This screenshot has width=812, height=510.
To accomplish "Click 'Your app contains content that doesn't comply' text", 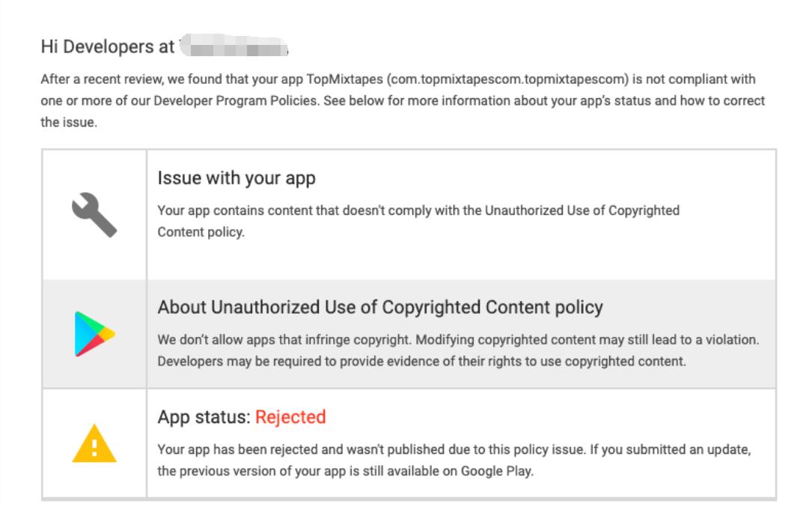I will (x=295, y=210).
